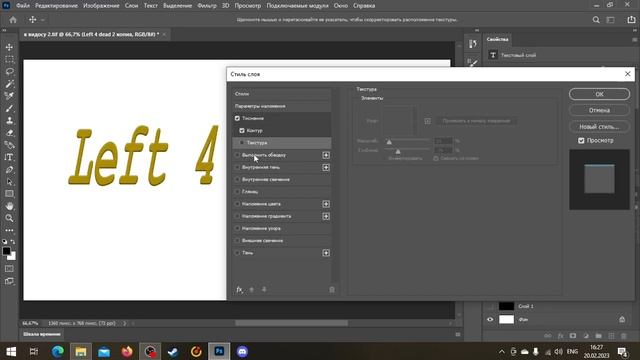Select the Zoom tool in toolbar

[9, 218]
